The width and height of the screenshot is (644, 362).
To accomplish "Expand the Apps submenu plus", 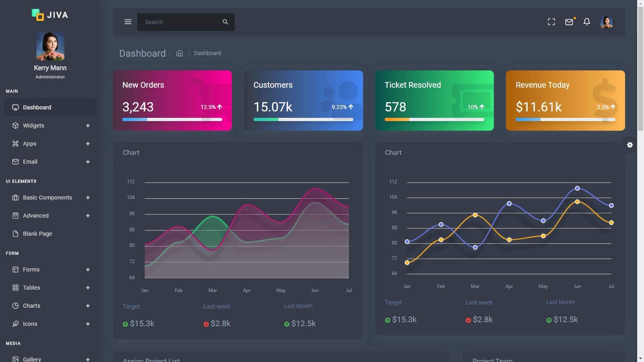I will coord(88,144).
